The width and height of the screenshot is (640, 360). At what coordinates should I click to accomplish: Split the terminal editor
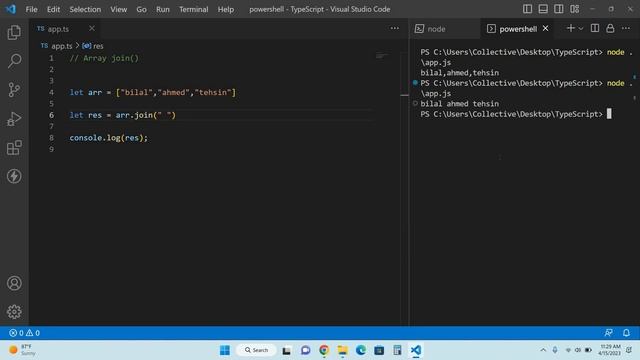click(x=595, y=28)
